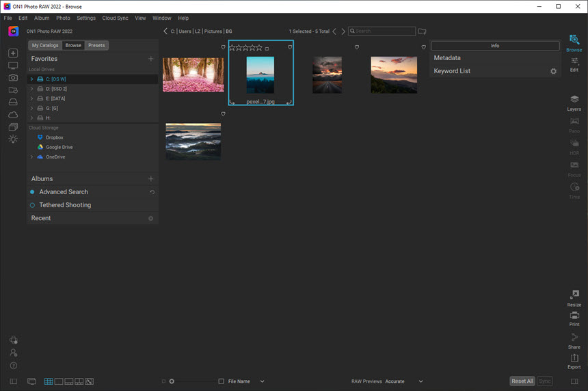The width and height of the screenshot is (588, 391).
Task: Click the color label square on selected photo
Action: (267, 49)
